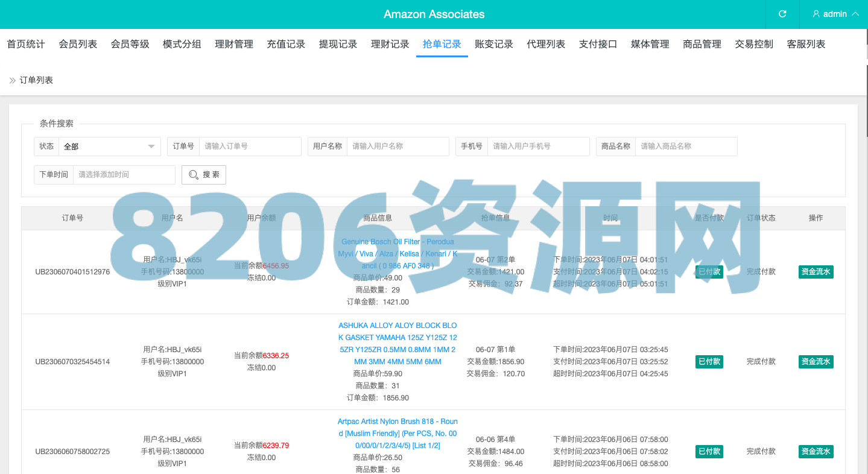Click the double-chevron icon beside 订单列表
The image size is (868, 474).
point(12,80)
